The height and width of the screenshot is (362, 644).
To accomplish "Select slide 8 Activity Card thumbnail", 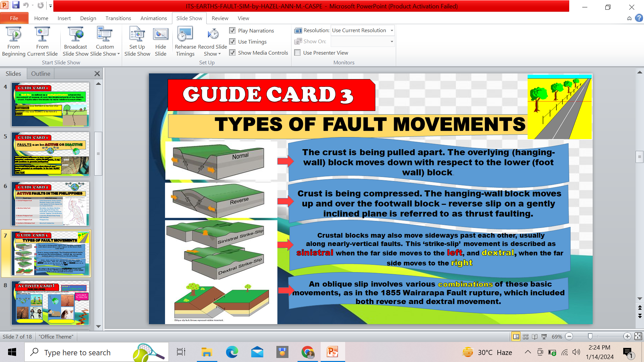I will pyautogui.click(x=51, y=303).
